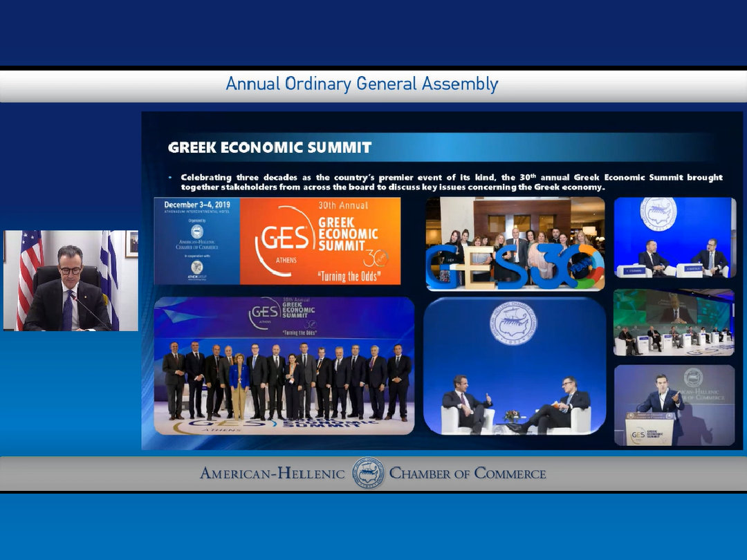
Task: Open the podium speaker photo
Action: [x=674, y=405]
